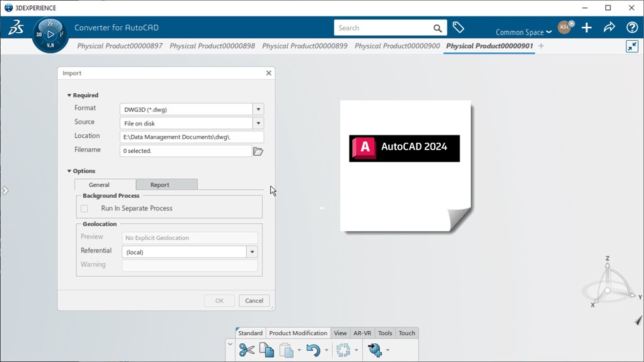Open Physical Product00000898 tab
The image size is (644, 362).
213,46
